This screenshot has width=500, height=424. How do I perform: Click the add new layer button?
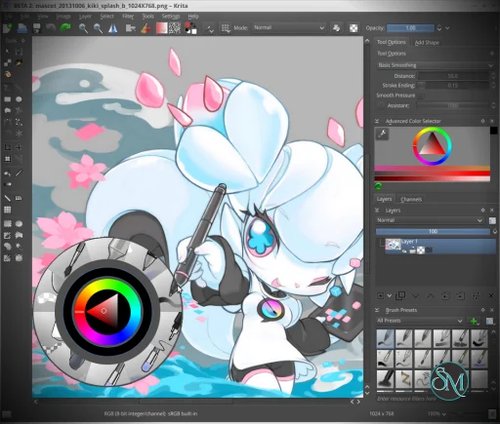coord(380,296)
